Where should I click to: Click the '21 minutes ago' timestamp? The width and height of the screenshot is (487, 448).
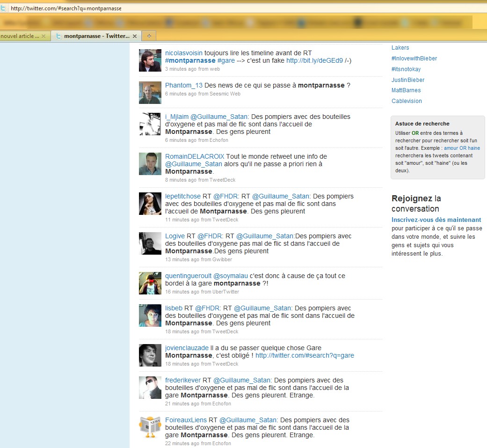(x=182, y=404)
